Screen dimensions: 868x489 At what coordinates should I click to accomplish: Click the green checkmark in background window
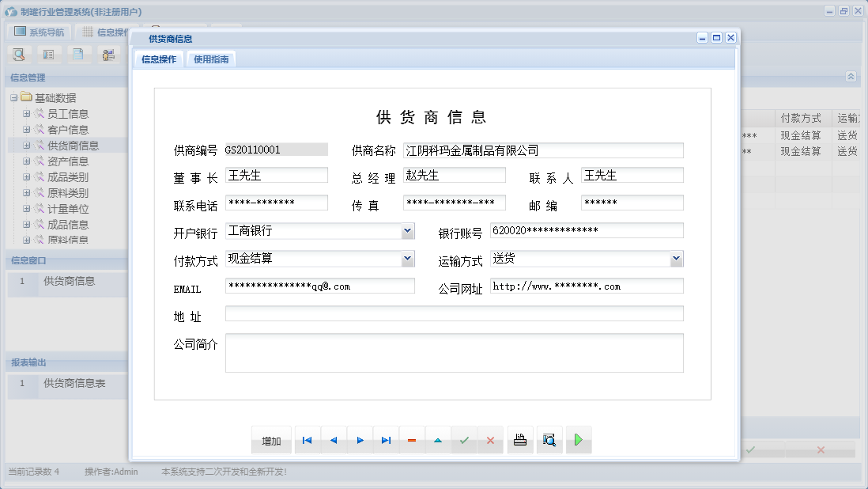point(750,449)
